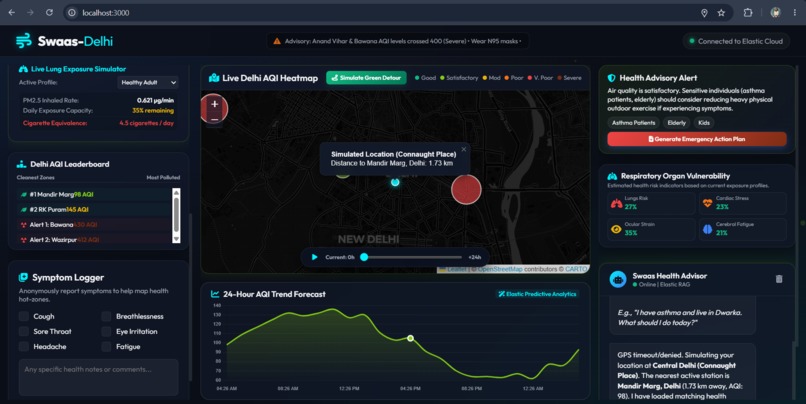Image resolution: width=806 pixels, height=404 pixels.
Task: Click the Cerebral Fatigue brain icon
Action: [707, 229]
